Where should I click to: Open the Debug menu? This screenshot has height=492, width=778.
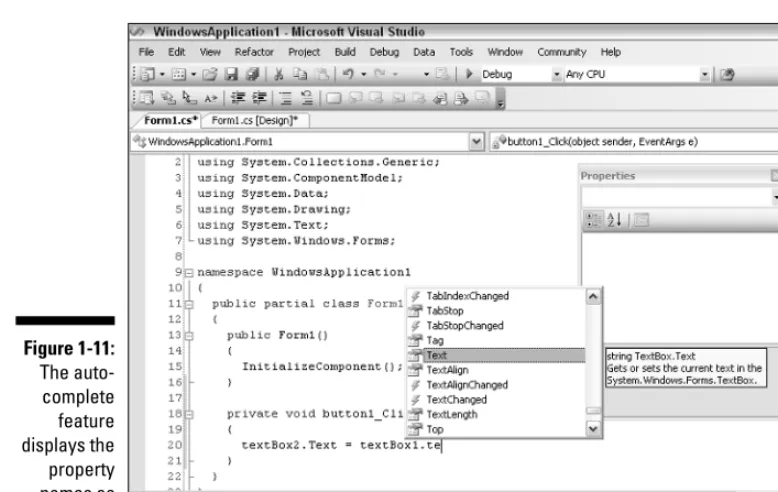384,52
